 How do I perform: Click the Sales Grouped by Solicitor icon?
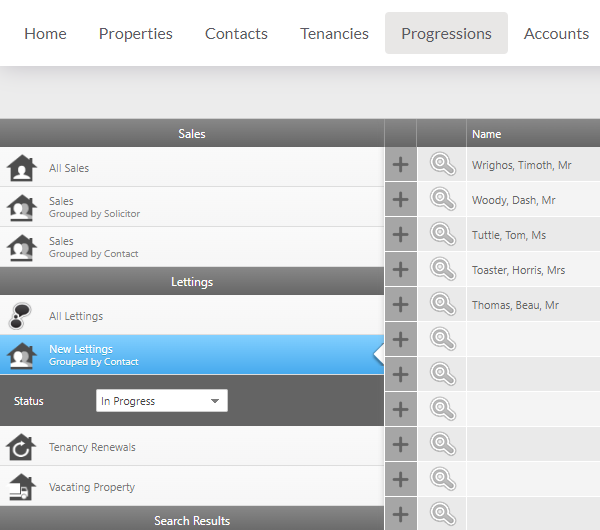22,207
